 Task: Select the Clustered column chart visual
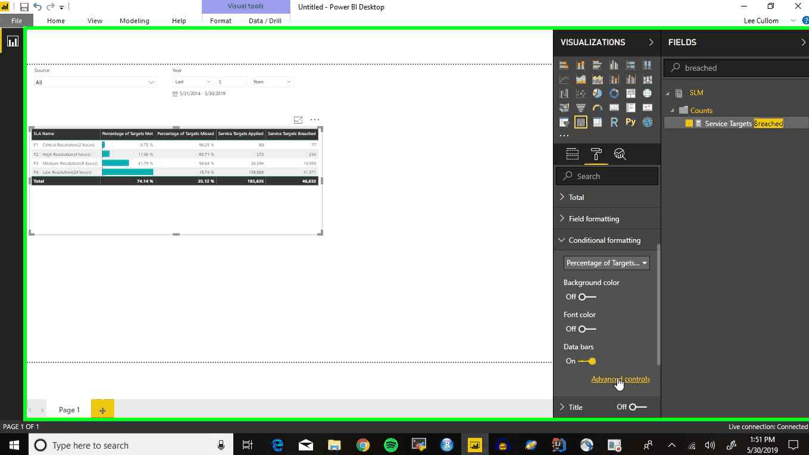pyautogui.click(x=614, y=65)
